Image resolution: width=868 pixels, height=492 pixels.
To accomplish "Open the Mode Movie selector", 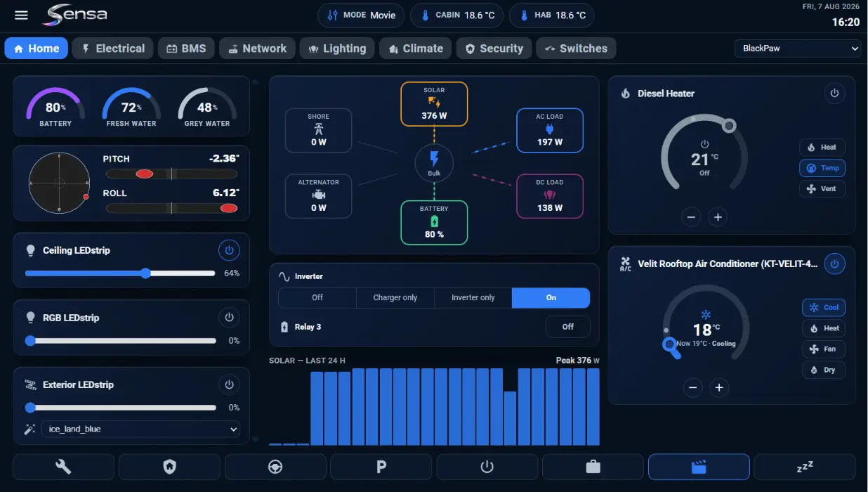I will point(361,15).
